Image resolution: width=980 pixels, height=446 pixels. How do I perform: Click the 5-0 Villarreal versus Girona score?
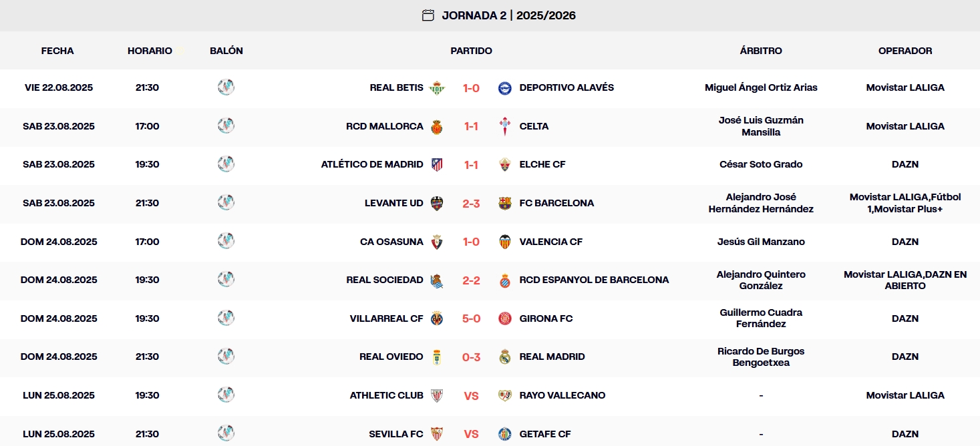pyautogui.click(x=471, y=318)
